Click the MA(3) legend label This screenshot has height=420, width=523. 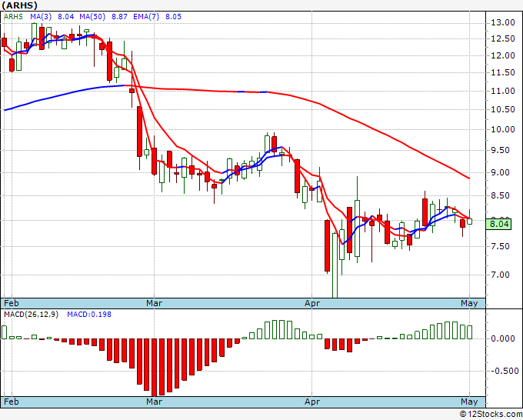tap(41, 16)
